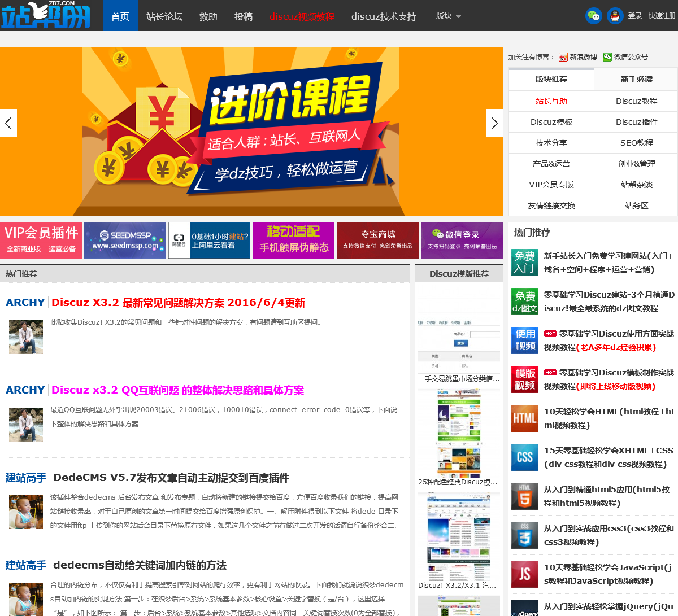Open the jQuery course icon
Image resolution: width=678 pixels, height=616 pixels.
[524, 608]
